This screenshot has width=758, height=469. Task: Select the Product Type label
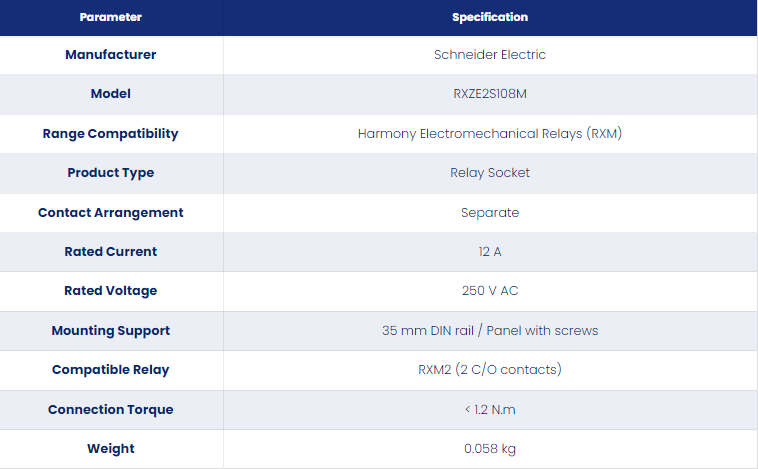click(x=111, y=173)
